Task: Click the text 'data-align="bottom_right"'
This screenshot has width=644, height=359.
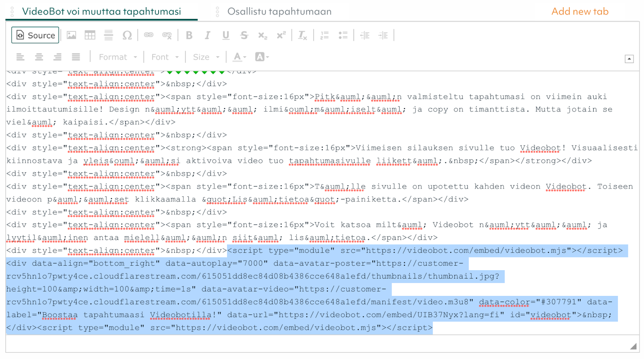Action: coord(96,263)
